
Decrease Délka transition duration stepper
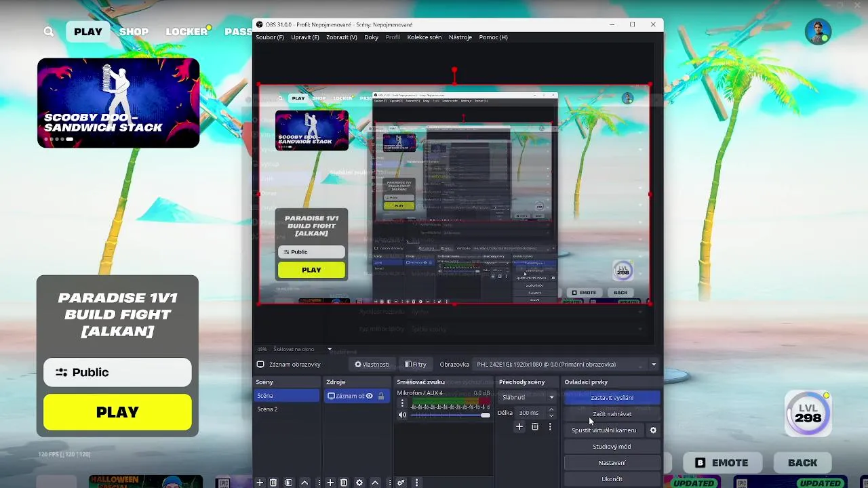pos(551,415)
